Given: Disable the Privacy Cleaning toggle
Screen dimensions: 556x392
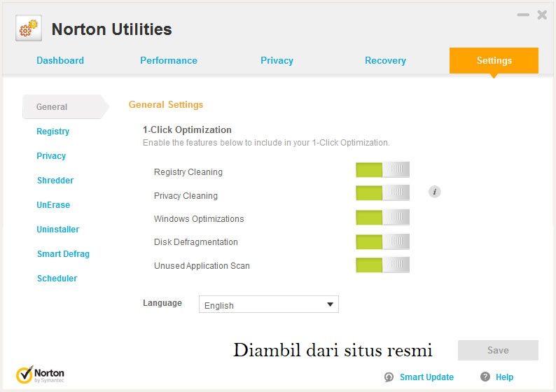Looking at the screenshot, I should (x=382, y=193).
